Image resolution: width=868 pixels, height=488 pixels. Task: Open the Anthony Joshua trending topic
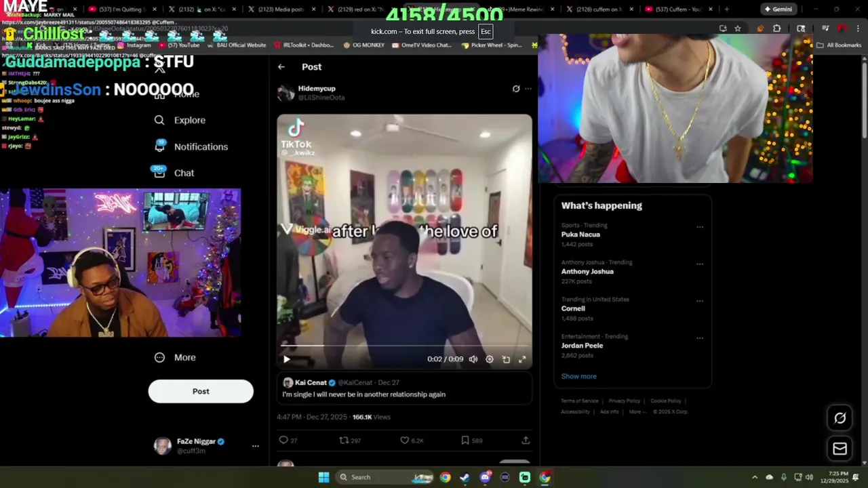pos(587,271)
